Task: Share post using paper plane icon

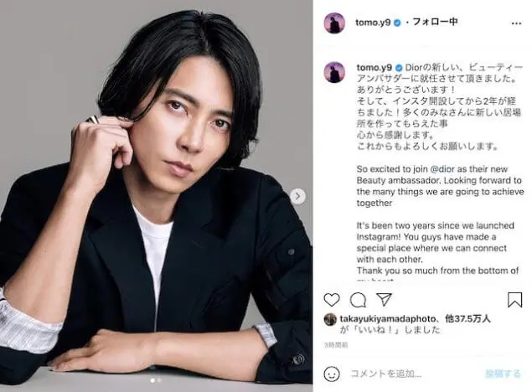Action: (384, 299)
